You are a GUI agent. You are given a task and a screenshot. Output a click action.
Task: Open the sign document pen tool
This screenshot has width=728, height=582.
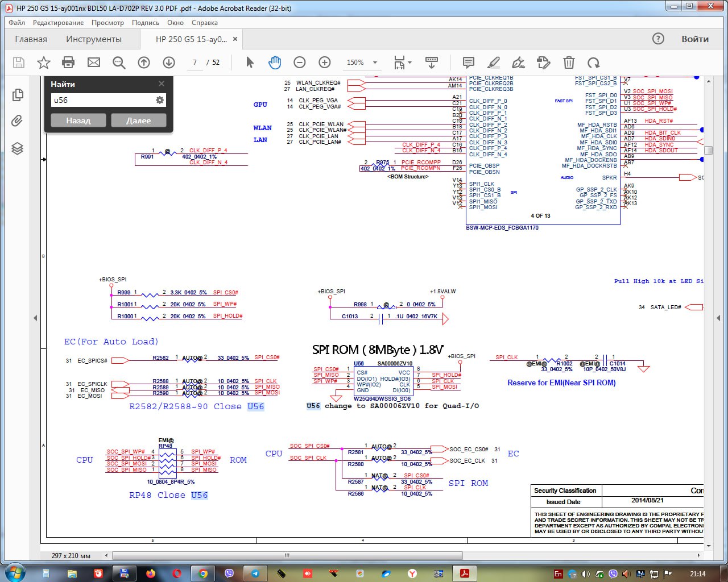coord(518,63)
